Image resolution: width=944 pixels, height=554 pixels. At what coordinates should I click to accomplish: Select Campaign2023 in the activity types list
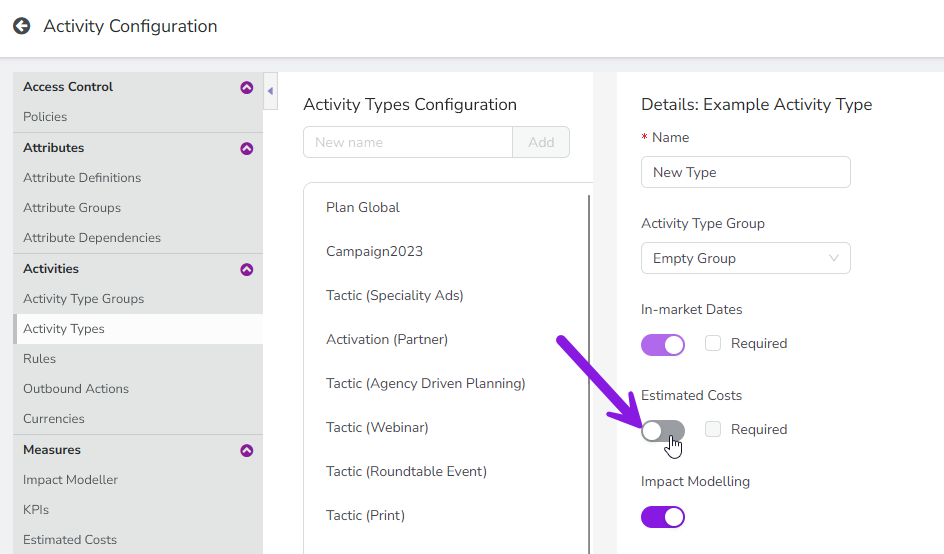coord(374,251)
